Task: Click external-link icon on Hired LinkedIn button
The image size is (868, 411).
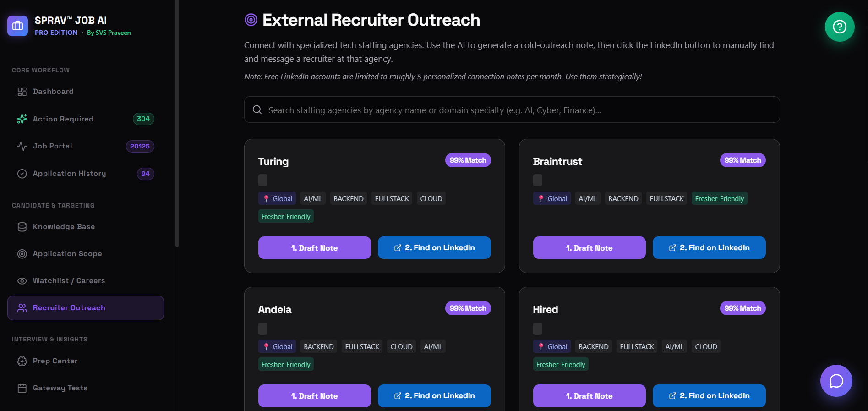Action: (672, 396)
